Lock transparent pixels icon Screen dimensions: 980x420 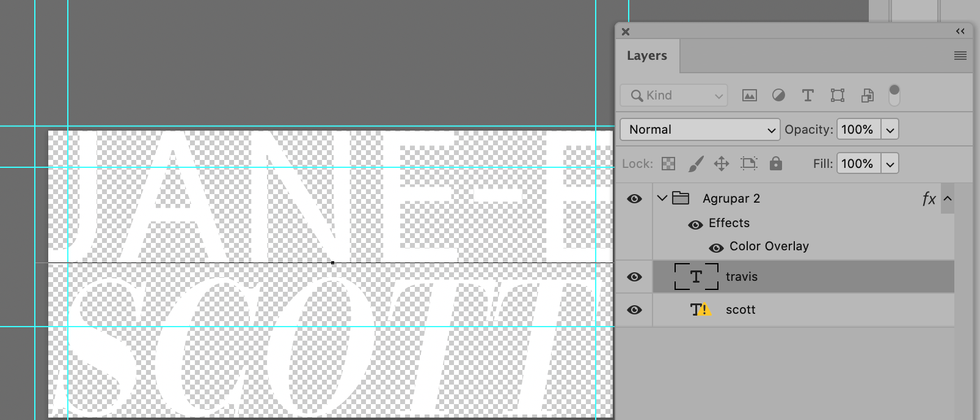coord(668,164)
